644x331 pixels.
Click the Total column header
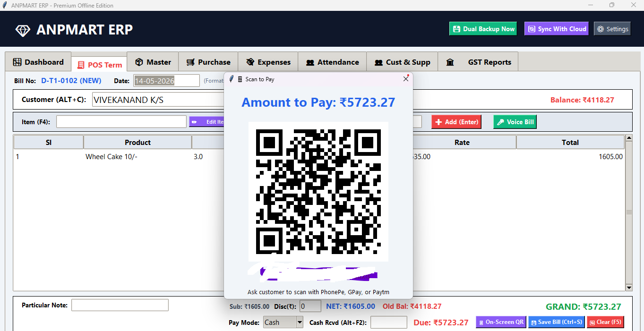[570, 142]
